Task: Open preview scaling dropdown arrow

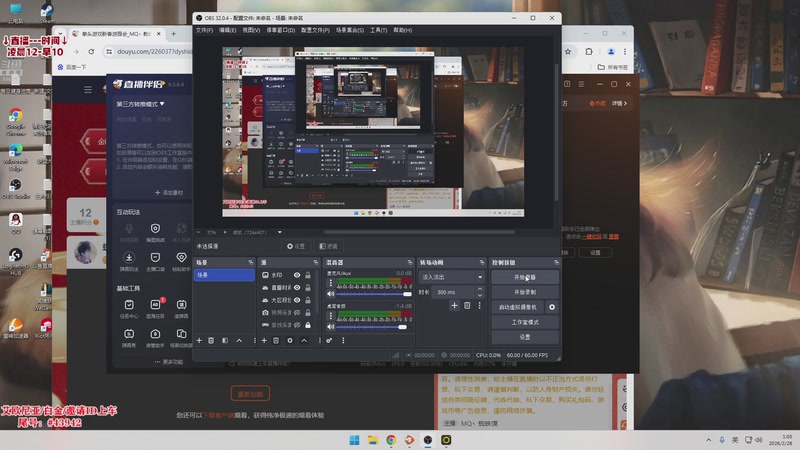Action: click(280, 233)
